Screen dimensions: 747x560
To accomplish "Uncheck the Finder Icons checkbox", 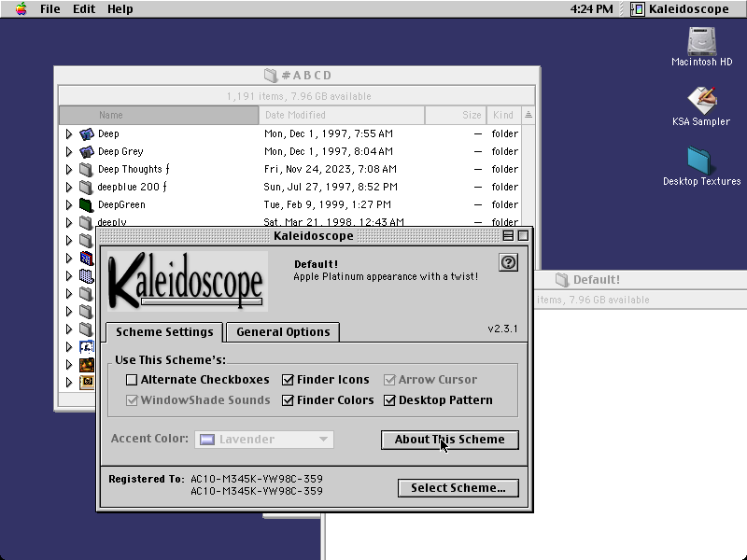I will (x=288, y=380).
